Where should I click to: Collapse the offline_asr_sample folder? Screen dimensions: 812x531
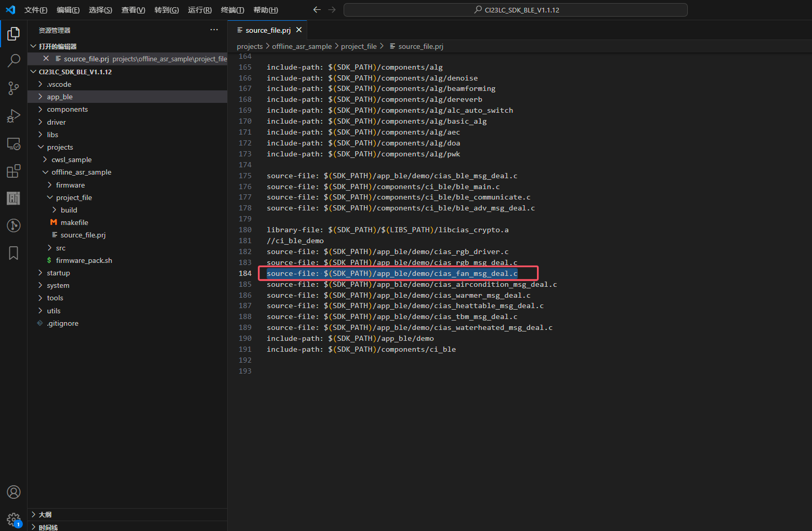pos(127,172)
